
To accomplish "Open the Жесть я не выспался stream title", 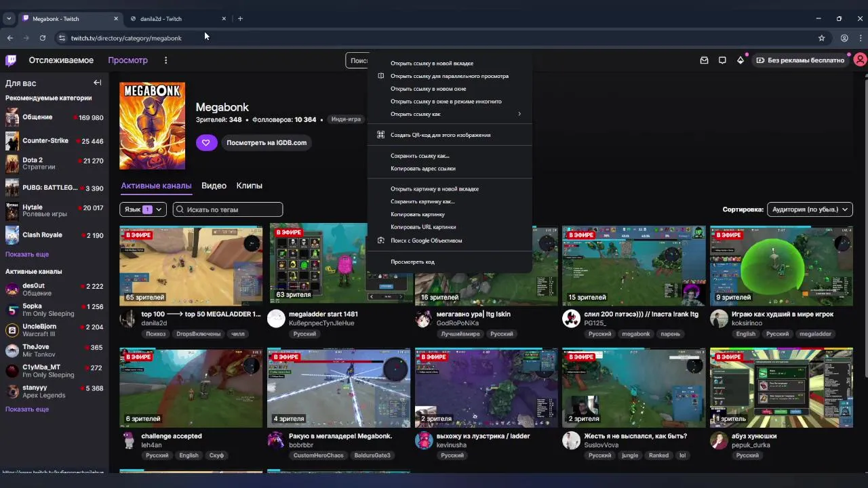I will [x=635, y=436].
